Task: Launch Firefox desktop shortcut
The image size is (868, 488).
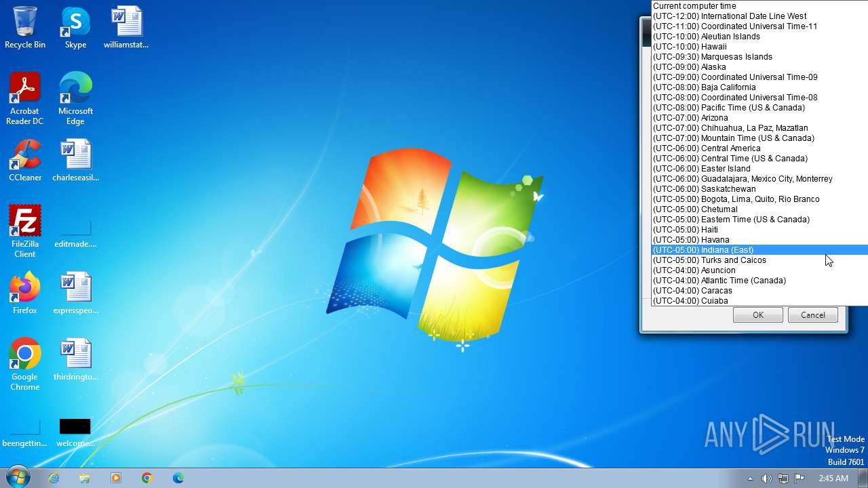Action: coord(25,293)
